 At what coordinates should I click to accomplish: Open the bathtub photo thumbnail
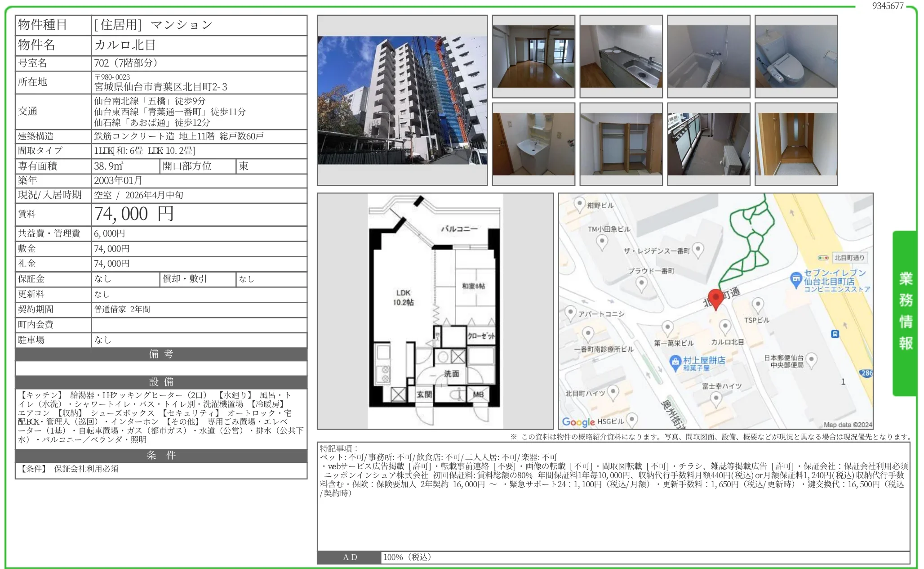pos(708,56)
